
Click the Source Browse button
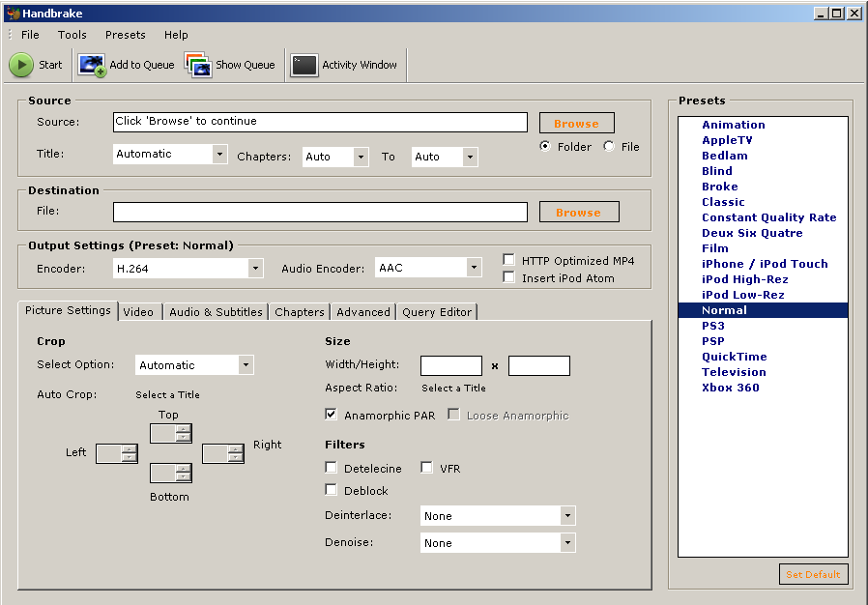coord(576,124)
